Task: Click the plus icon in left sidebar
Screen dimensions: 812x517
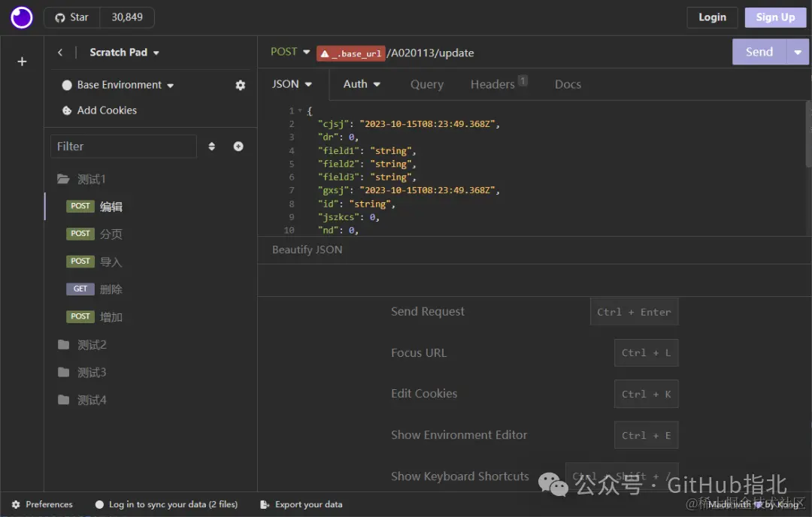Action: 22,62
